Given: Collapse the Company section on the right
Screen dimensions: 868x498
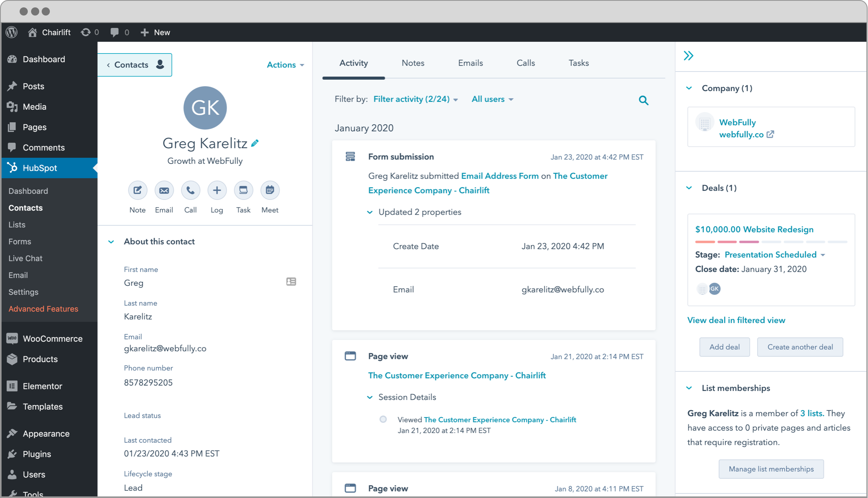Looking at the screenshot, I should click(690, 88).
